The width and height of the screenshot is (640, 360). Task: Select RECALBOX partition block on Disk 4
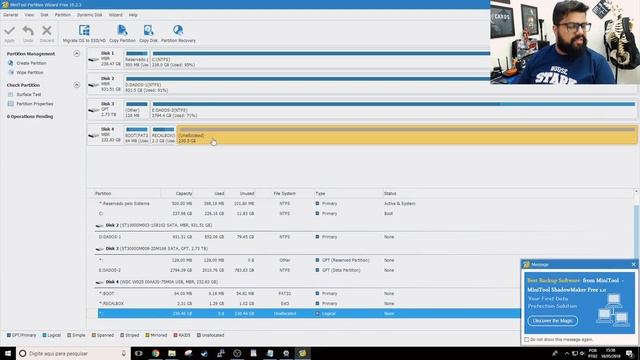[163, 135]
